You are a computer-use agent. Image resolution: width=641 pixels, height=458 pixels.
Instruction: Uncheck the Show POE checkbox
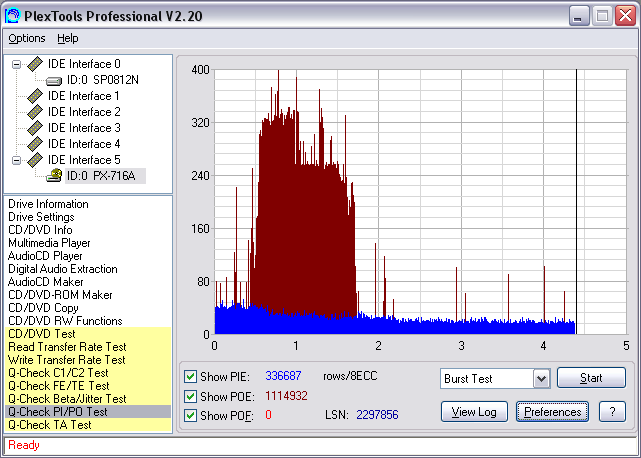pos(190,396)
